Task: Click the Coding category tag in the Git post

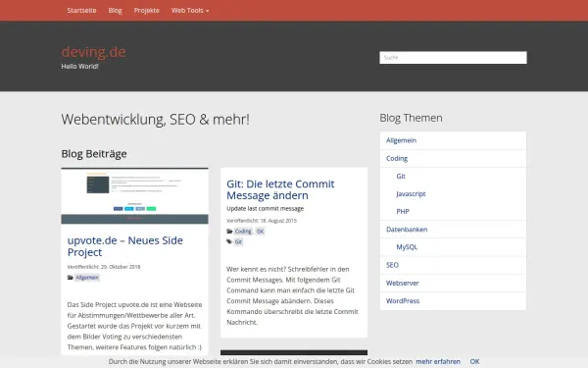Action: (x=243, y=232)
